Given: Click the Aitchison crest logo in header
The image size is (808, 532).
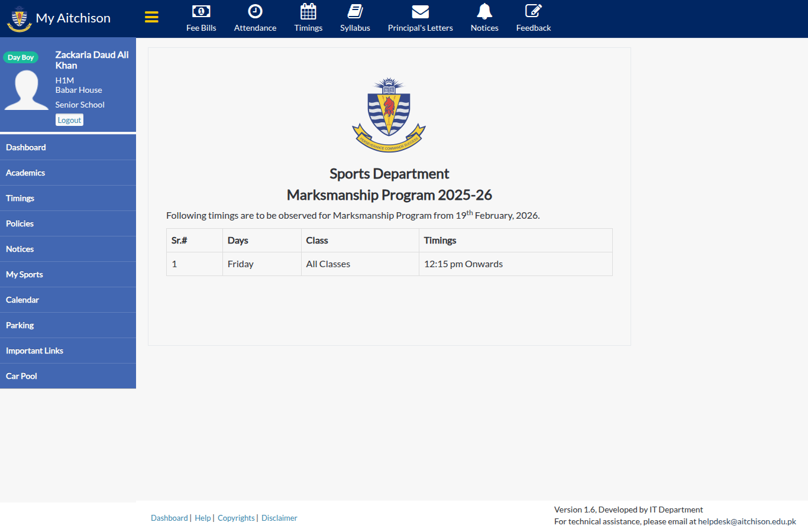Looking at the screenshot, I should coord(19,19).
